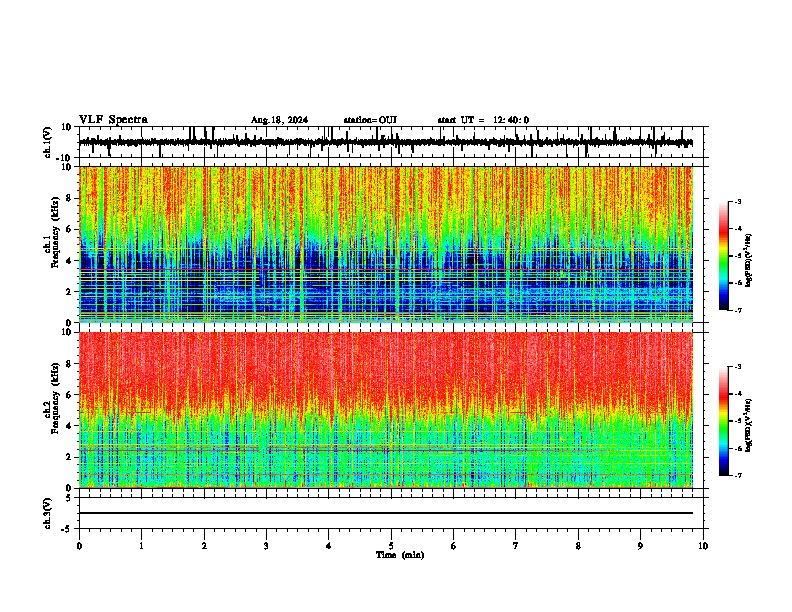This screenshot has height=612, width=792.
Task: Click the "-3" tick on the ch.1 colorbar
Action: pos(737,201)
